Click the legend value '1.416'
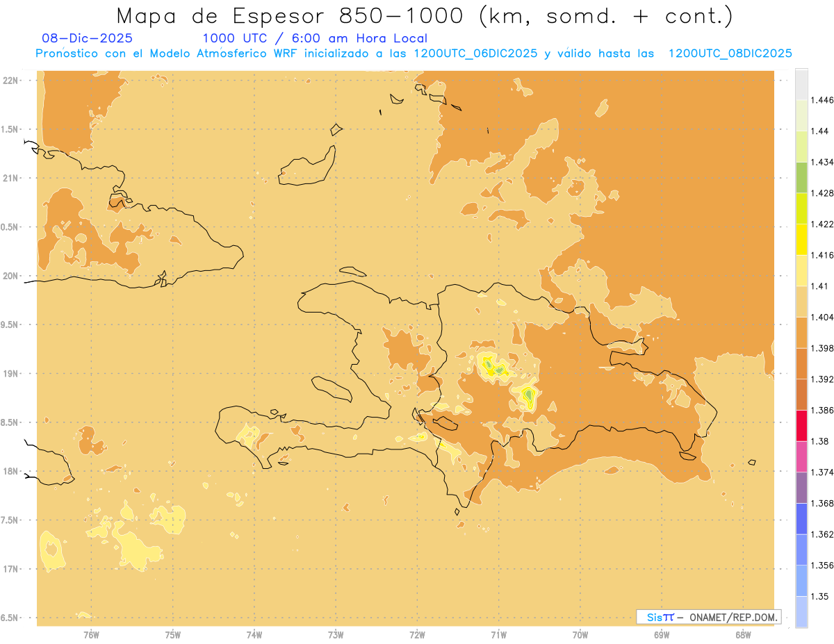The width and height of the screenshot is (834, 644). tap(823, 255)
